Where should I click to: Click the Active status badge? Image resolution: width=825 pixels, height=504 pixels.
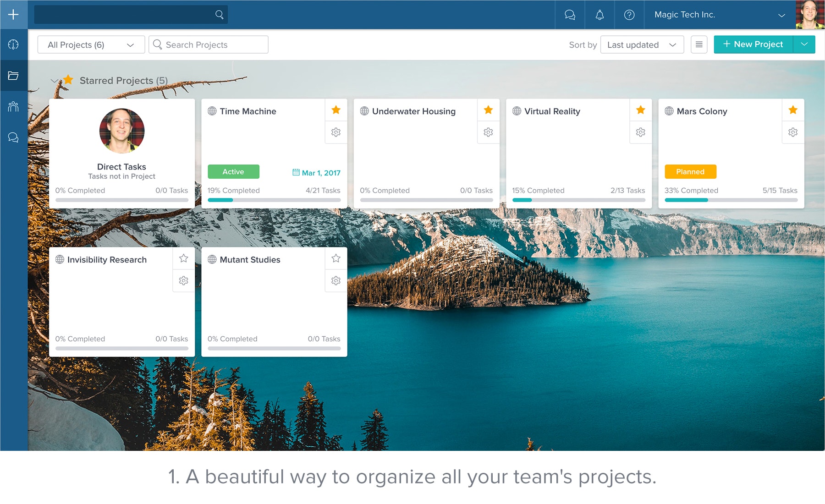[x=233, y=172]
